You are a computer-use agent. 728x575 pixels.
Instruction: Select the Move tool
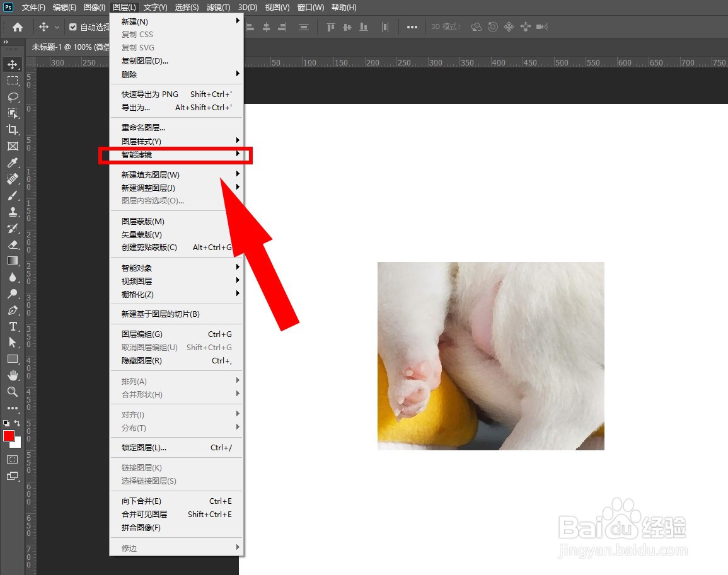[x=13, y=64]
